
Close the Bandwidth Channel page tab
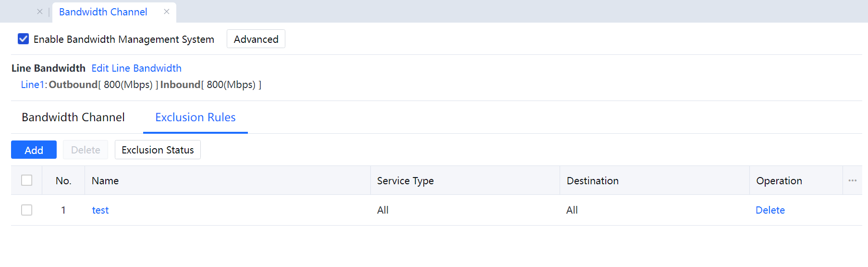point(167,12)
